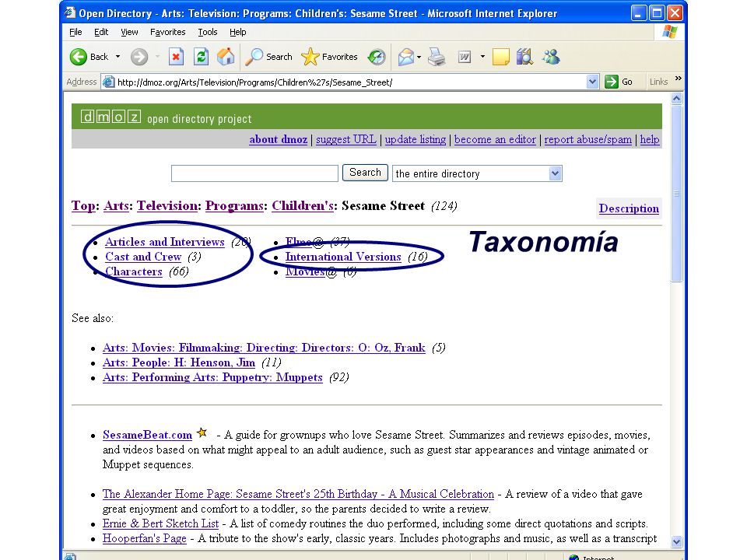Open the Mail envelope icon
The image size is (747, 560).
pos(406,57)
